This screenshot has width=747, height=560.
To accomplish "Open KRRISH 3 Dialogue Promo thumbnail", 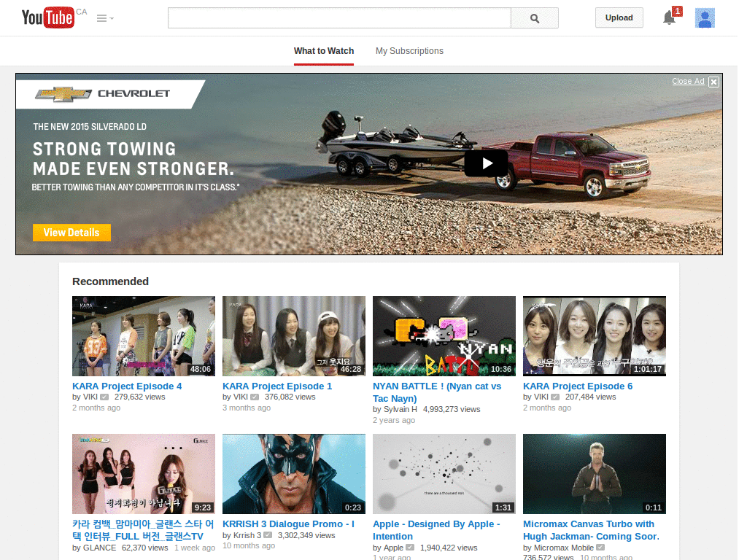I will (294, 474).
